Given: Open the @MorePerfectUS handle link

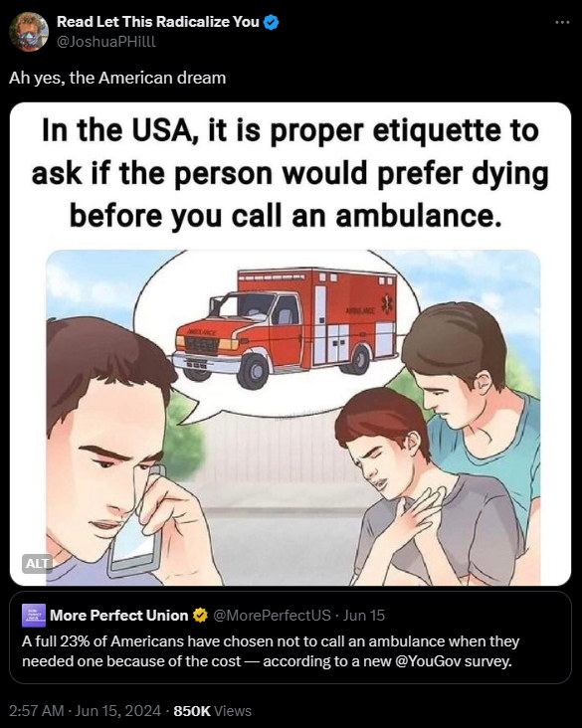Looking at the screenshot, I should pyautogui.click(x=272, y=616).
